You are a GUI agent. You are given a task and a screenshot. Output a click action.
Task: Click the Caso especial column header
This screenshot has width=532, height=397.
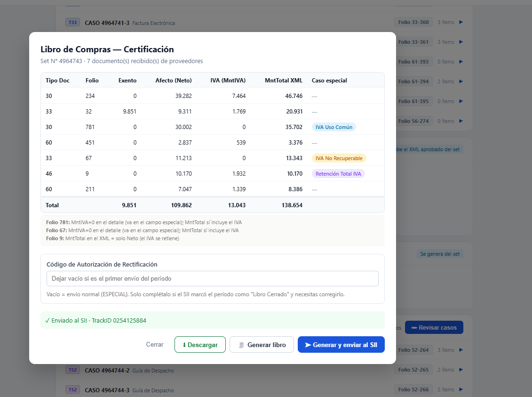coord(329,81)
